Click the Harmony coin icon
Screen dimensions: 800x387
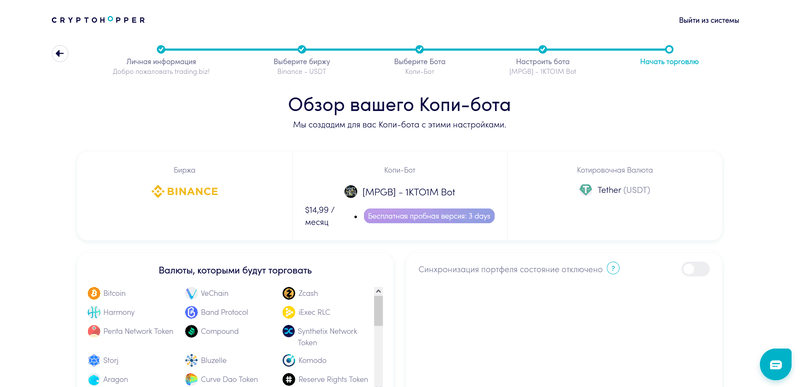[94, 312]
